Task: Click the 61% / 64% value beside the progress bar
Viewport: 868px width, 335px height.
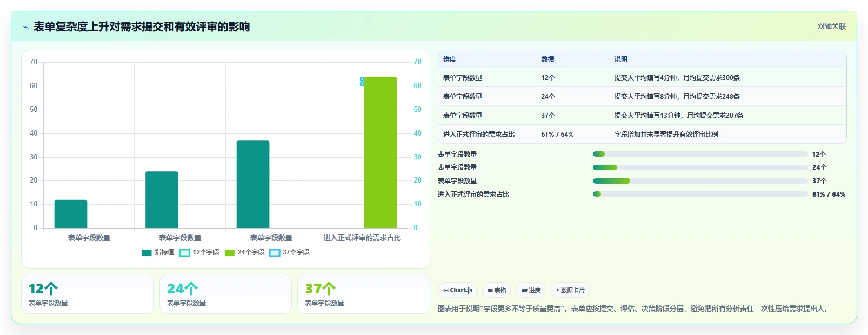Action: (829, 195)
